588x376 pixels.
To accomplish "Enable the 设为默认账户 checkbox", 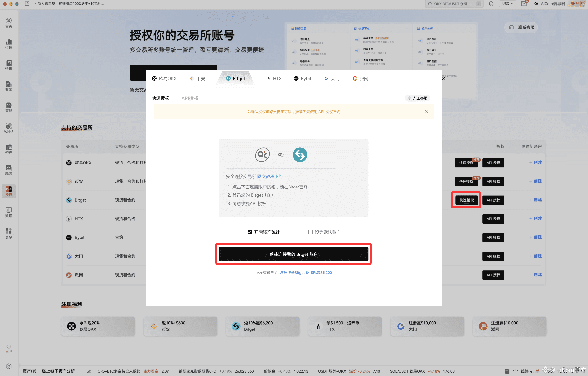I will [x=310, y=232].
